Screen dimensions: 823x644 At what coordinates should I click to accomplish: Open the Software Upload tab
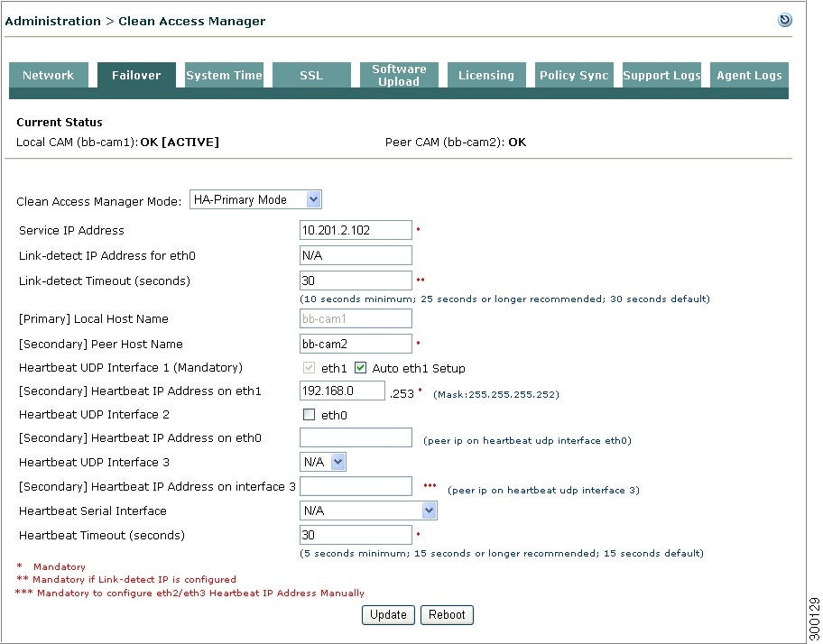click(399, 75)
